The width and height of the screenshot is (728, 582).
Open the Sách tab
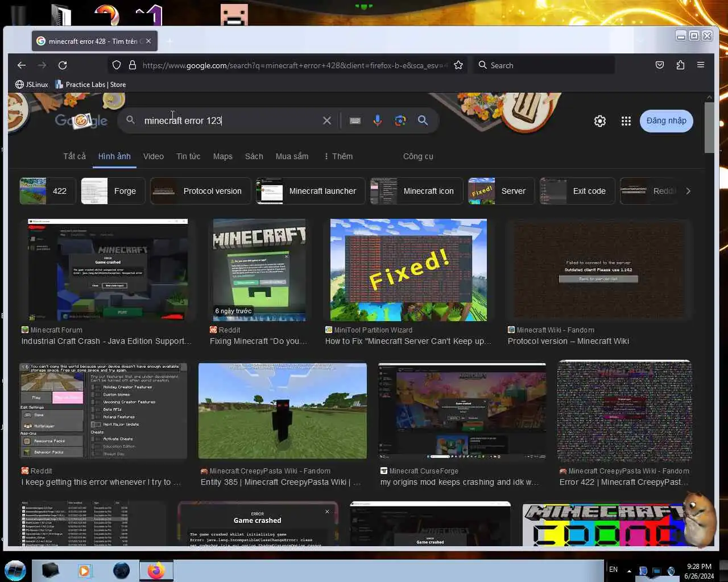(x=254, y=156)
